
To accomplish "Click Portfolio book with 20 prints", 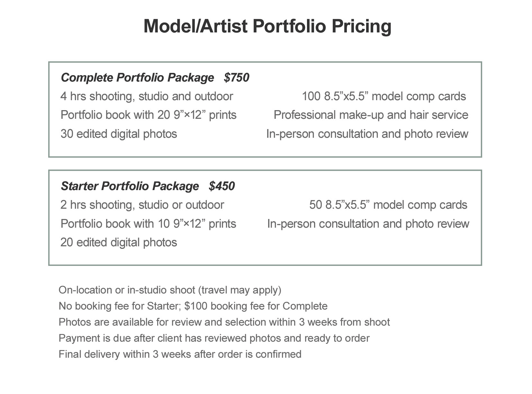I will [149, 115].
